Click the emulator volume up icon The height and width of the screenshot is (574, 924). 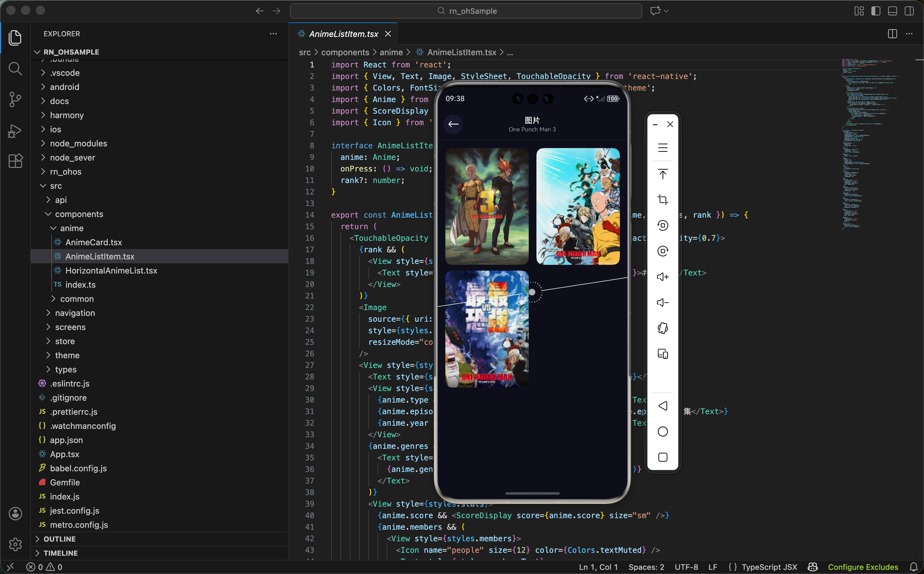tap(662, 277)
